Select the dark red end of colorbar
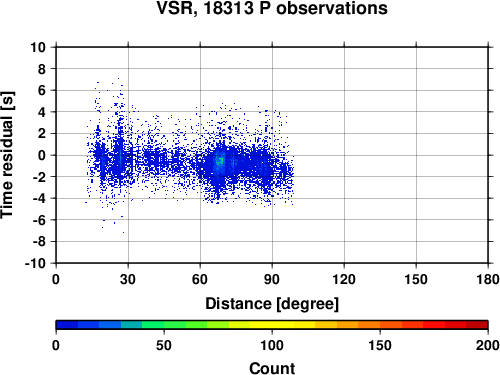The image size is (500, 375). click(x=477, y=325)
